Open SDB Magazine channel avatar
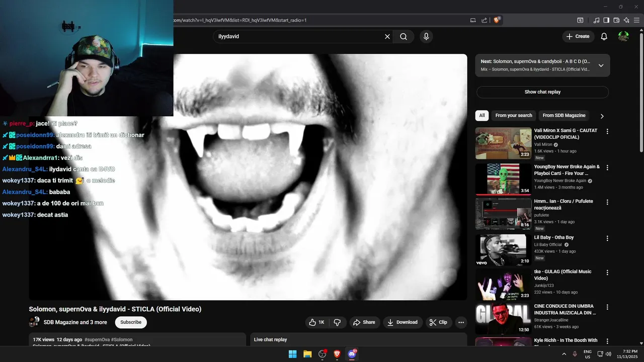 (34, 322)
